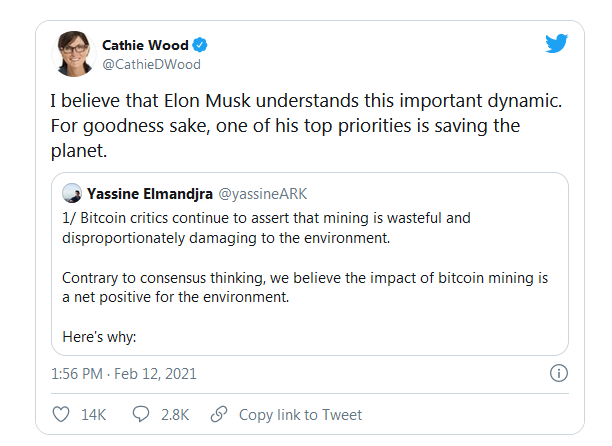This screenshot has width=612, height=446.
Task: Visit the @CathieDWood handle
Action: [x=151, y=64]
